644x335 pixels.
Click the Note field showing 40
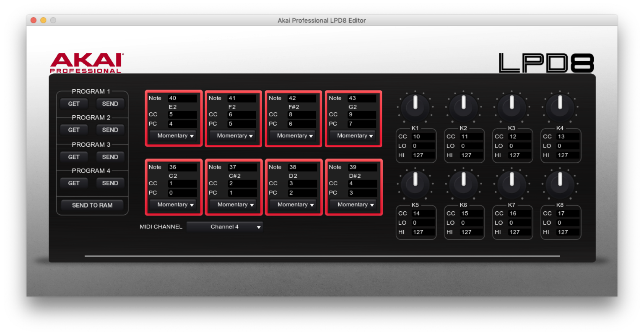[x=182, y=98]
